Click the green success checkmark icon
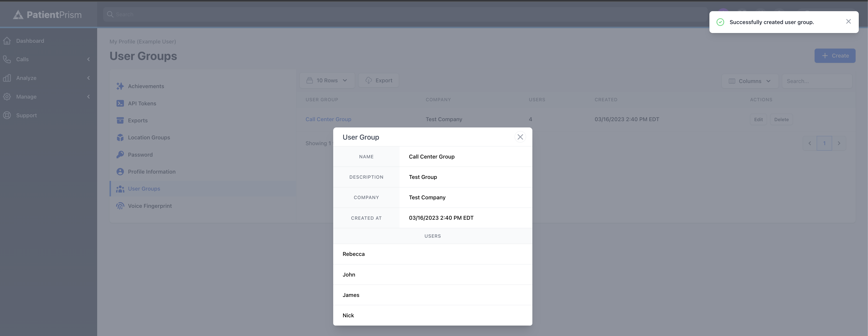Screen dimensions: 868x336 point(720,22)
